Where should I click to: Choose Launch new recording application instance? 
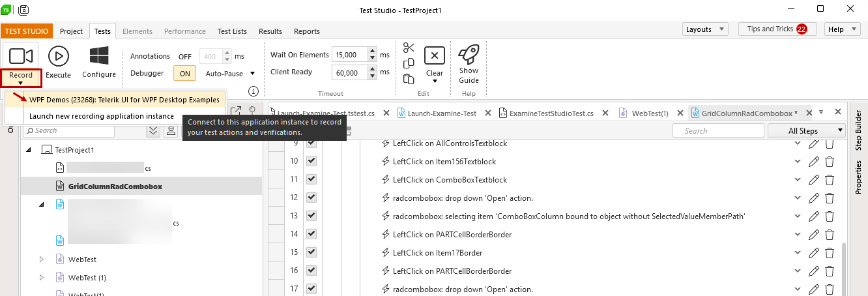click(x=116, y=116)
